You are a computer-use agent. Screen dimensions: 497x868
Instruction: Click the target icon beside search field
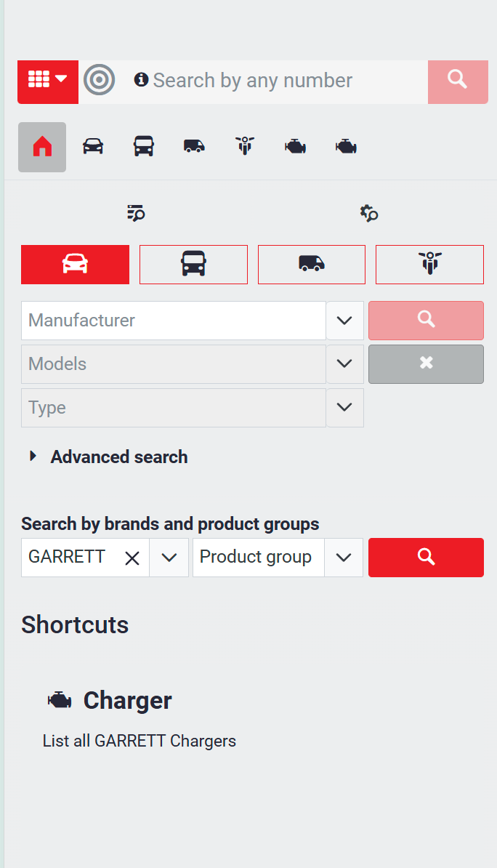(100, 80)
